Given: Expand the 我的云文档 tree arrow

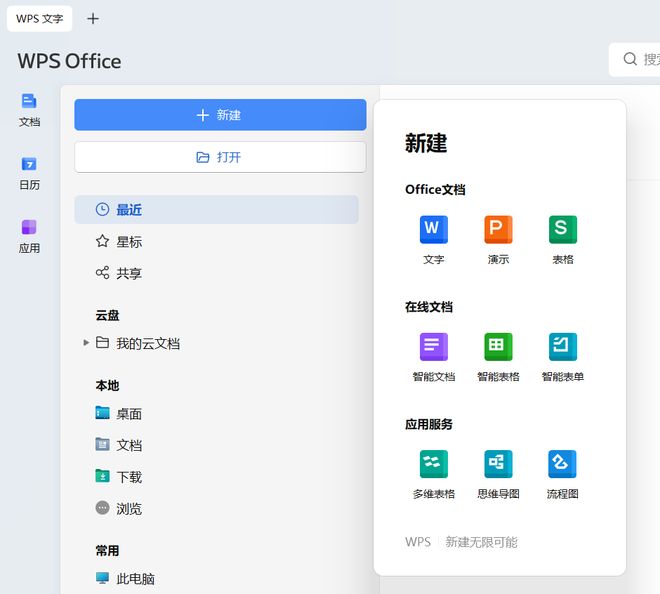Looking at the screenshot, I should [86, 343].
